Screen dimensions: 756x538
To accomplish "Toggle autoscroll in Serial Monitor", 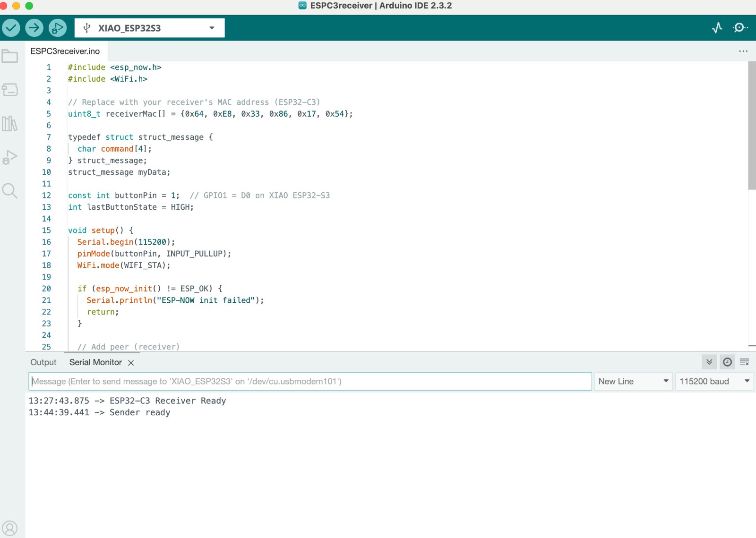I will click(709, 362).
